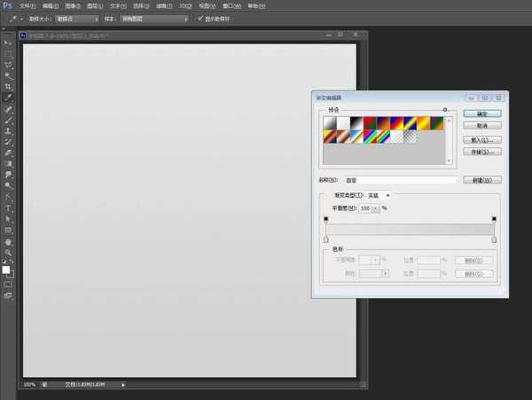This screenshot has width=532, height=400.
Task: Click the white foreground color swatch
Action: coord(7,269)
